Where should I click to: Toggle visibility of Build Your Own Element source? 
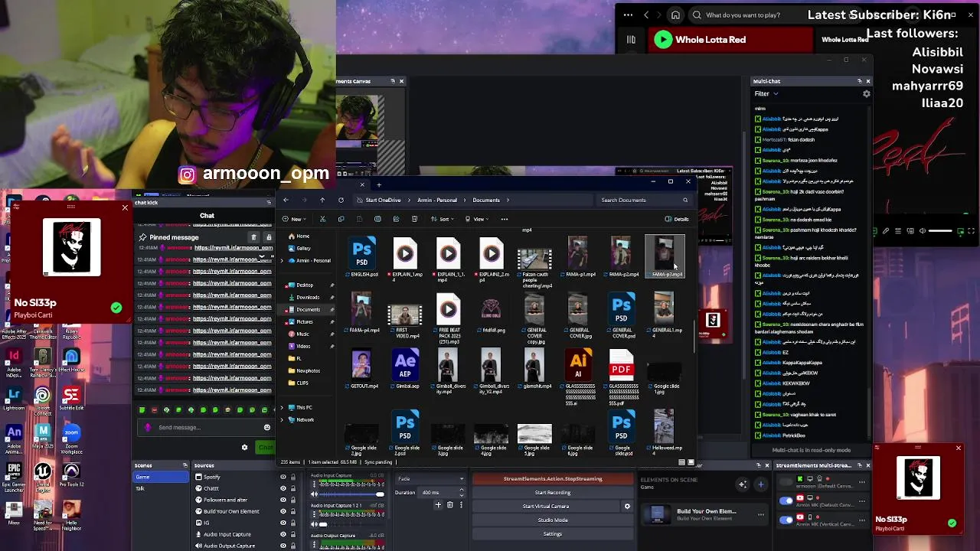(283, 511)
